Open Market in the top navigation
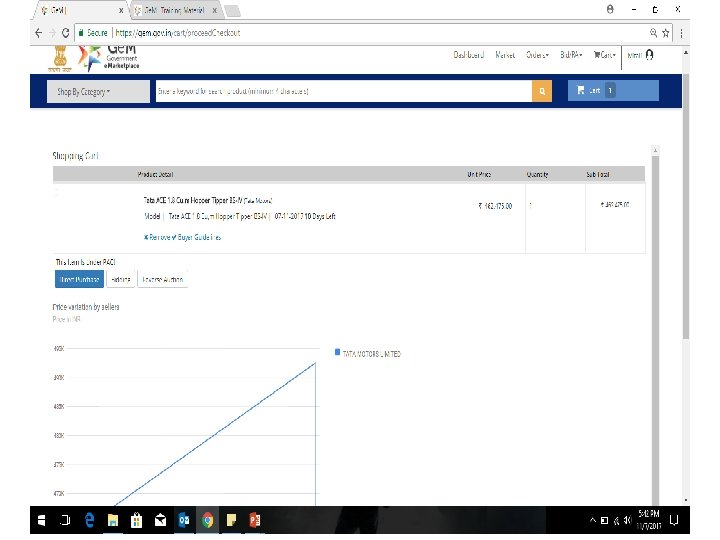This screenshot has width=720, height=540. click(x=505, y=55)
